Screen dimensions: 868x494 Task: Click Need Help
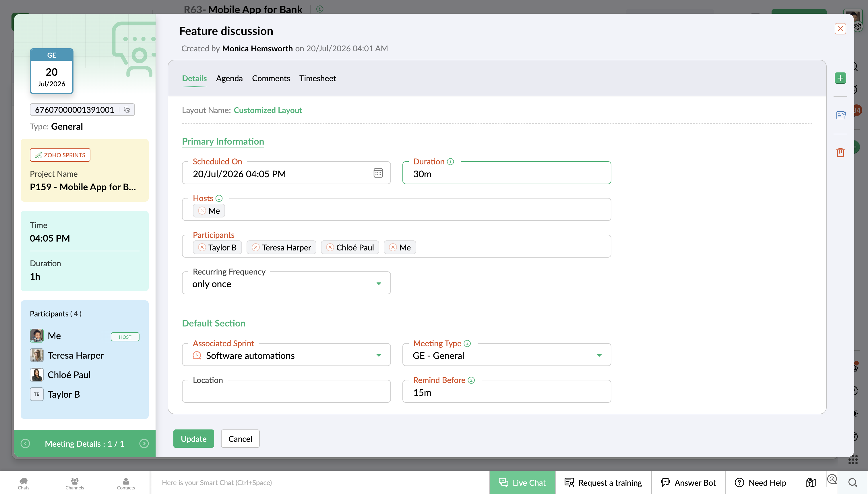[760, 483]
